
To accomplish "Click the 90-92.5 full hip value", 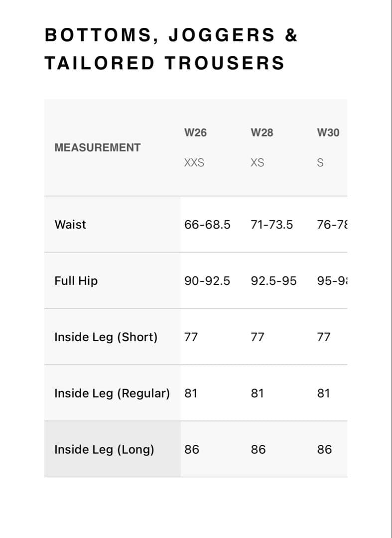I will click(207, 280).
